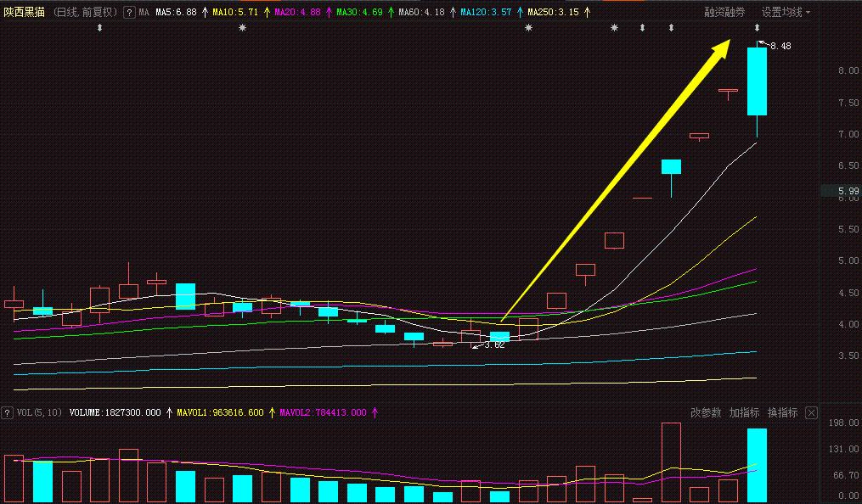Click the first info marker above leftmost candles
The image size is (862, 504).
point(99,27)
